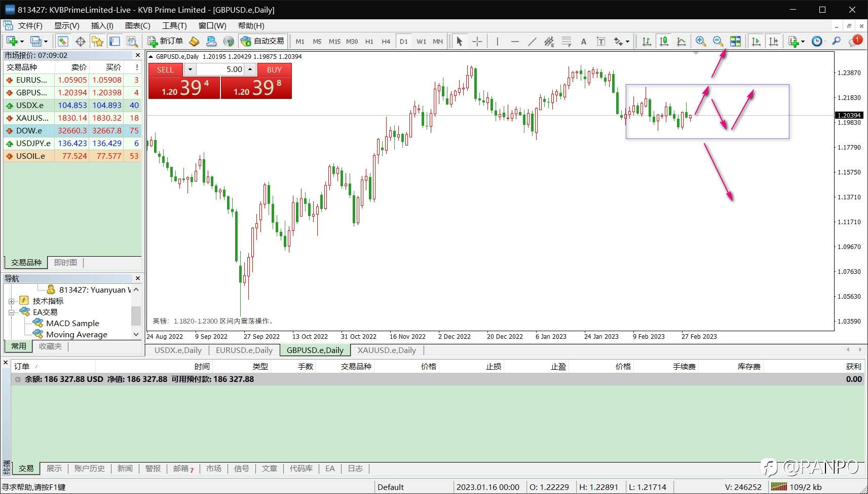The height and width of the screenshot is (494, 868).
Task: Select the W1 timeframe
Action: pos(421,41)
